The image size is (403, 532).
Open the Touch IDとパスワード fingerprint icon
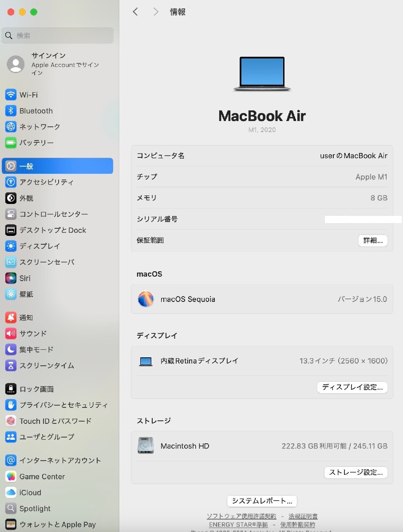tap(11, 421)
